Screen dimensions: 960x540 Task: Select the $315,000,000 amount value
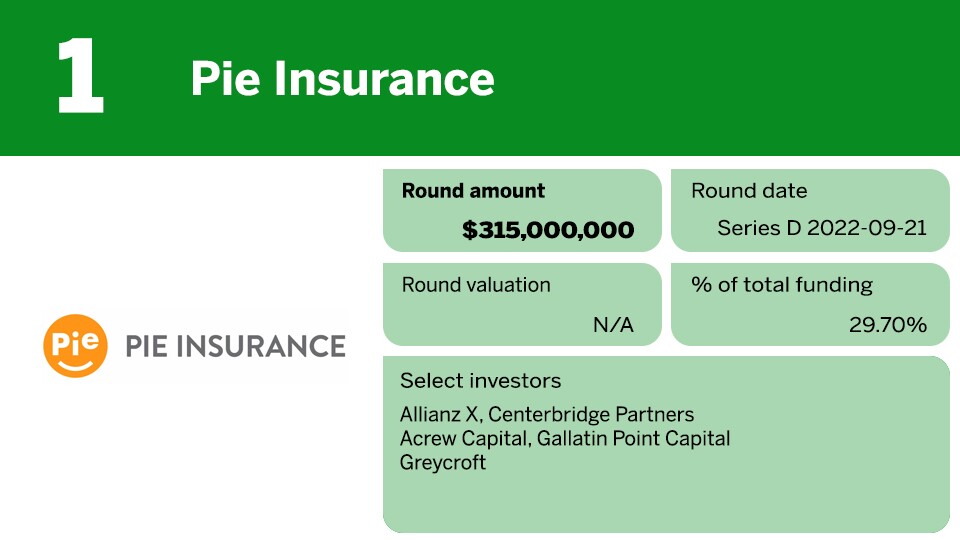(548, 230)
